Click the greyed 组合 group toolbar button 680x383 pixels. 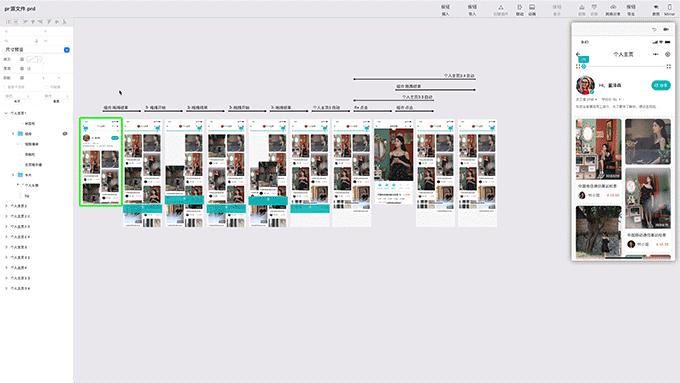pyautogui.click(x=557, y=10)
